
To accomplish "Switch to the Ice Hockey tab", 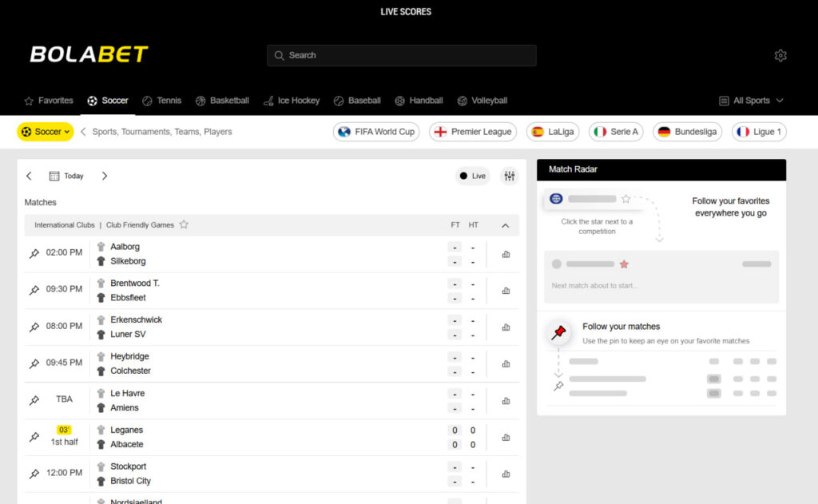I will click(x=291, y=101).
